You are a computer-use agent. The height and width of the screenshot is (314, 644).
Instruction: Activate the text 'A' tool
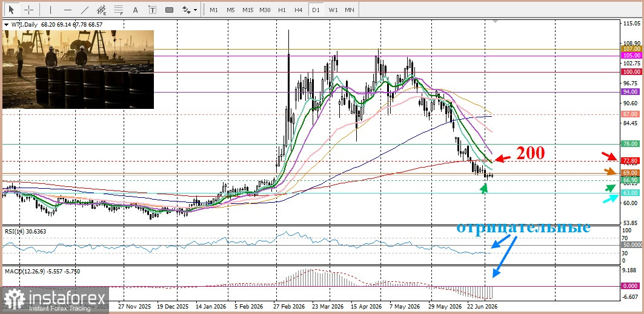coord(136,10)
